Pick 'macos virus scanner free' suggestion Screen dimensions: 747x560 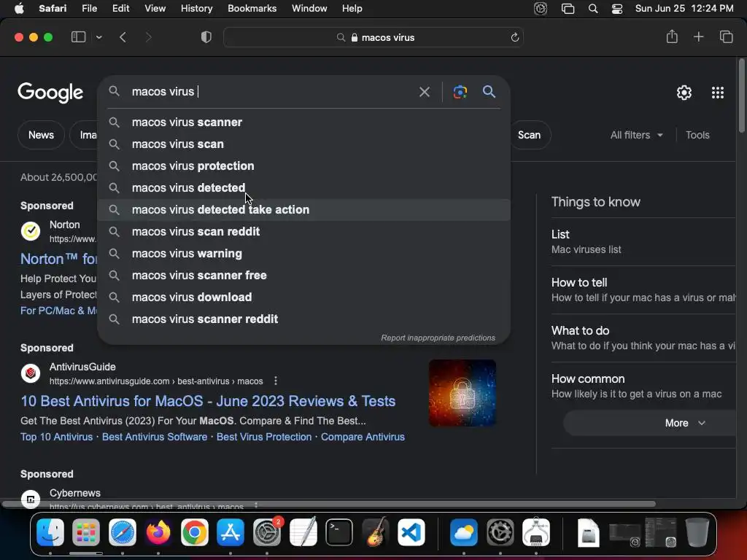coord(304,275)
